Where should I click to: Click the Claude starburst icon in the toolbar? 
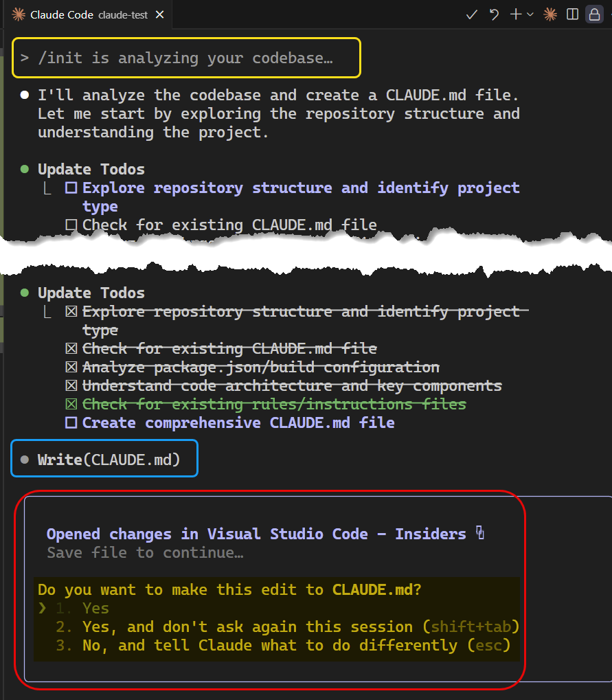pyautogui.click(x=550, y=14)
